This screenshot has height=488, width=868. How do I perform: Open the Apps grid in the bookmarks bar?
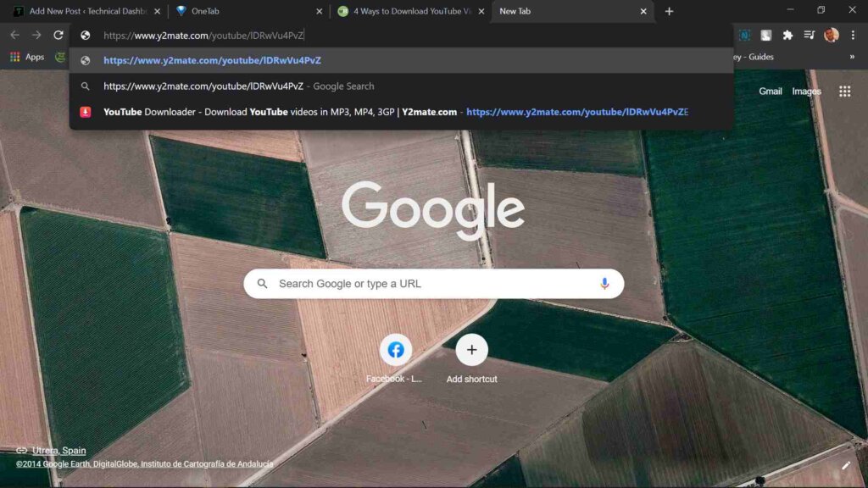(27, 57)
